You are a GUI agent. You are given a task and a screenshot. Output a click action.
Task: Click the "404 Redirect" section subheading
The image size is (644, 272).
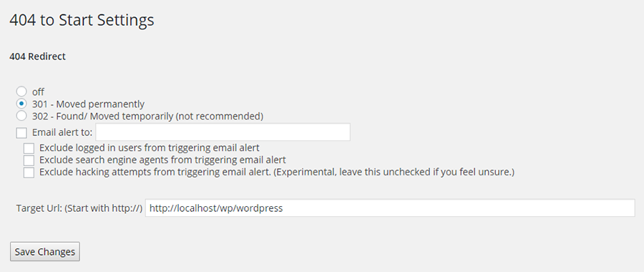37,57
